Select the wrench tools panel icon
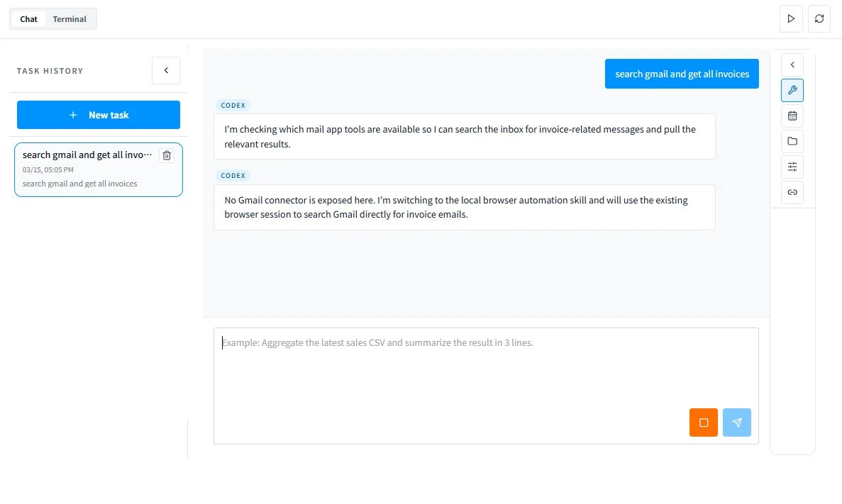 point(792,90)
